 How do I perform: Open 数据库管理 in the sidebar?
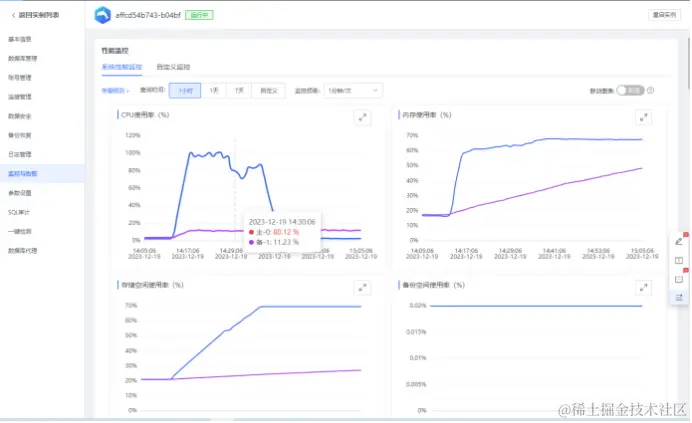click(x=23, y=58)
